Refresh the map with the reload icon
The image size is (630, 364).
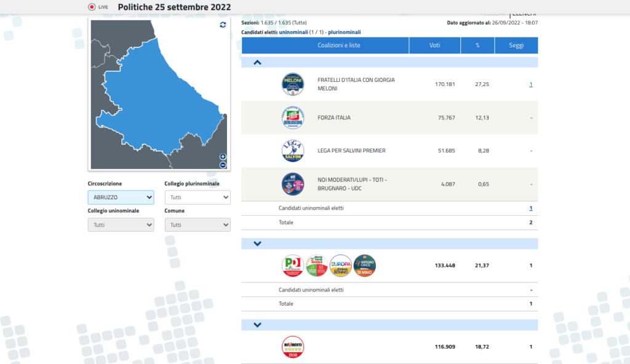tap(223, 25)
